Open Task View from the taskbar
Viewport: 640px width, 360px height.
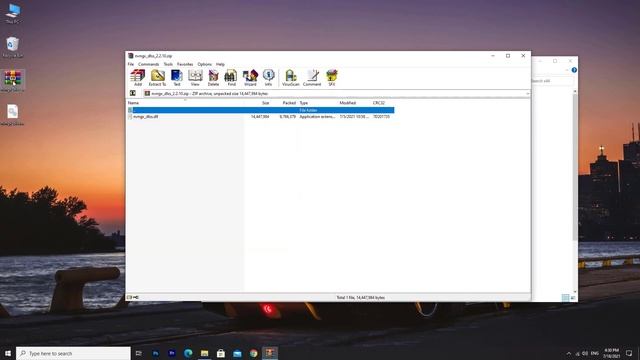tap(139, 353)
